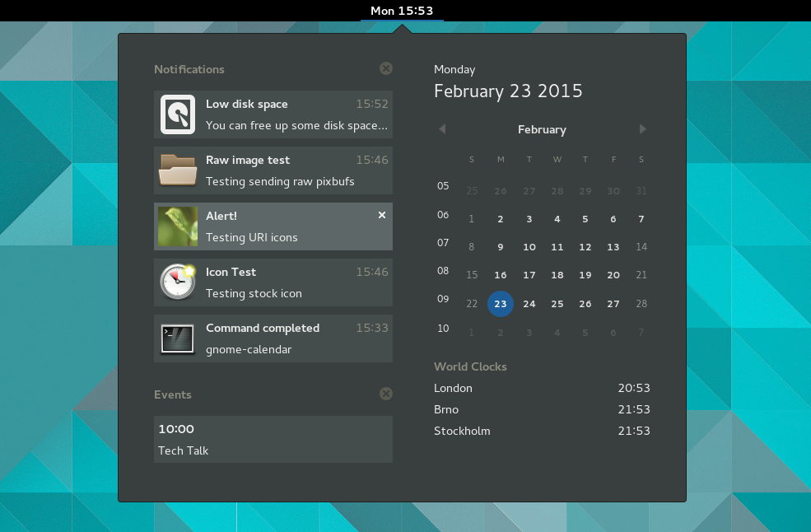
Task: Advance the calendar to next month
Action: coord(642,129)
